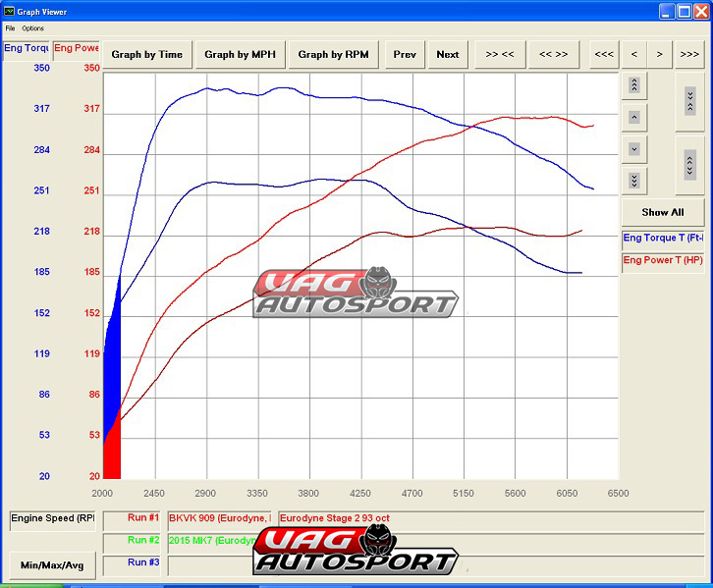Close the Graph Viewer window
This screenshot has width=713, height=588.
click(x=701, y=12)
